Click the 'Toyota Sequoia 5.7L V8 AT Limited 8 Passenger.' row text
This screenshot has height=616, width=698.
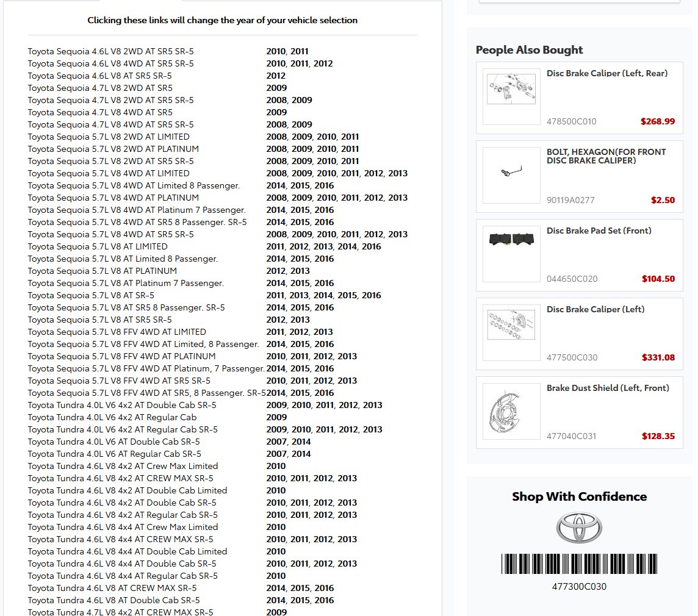[123, 259]
